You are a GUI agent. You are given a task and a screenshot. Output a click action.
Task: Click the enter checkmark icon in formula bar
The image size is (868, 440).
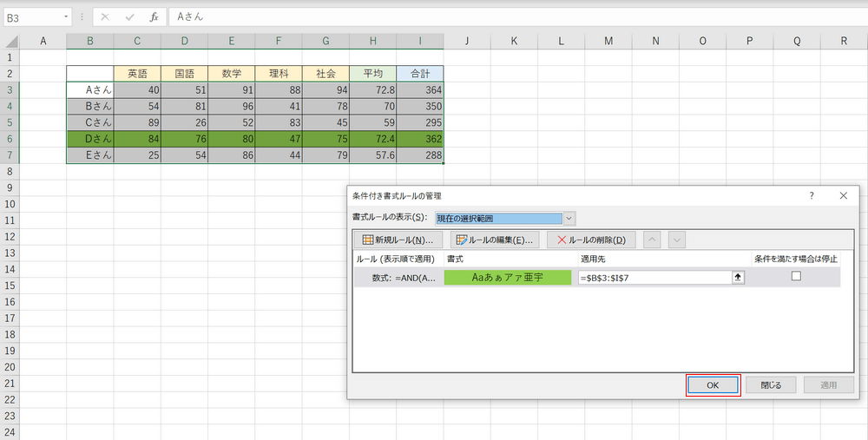point(129,16)
